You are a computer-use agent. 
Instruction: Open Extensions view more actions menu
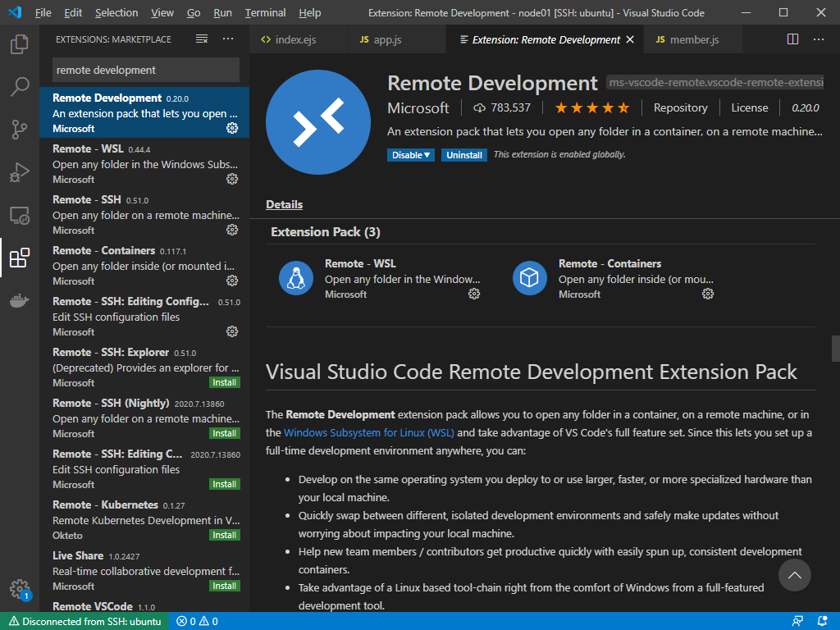coord(228,39)
